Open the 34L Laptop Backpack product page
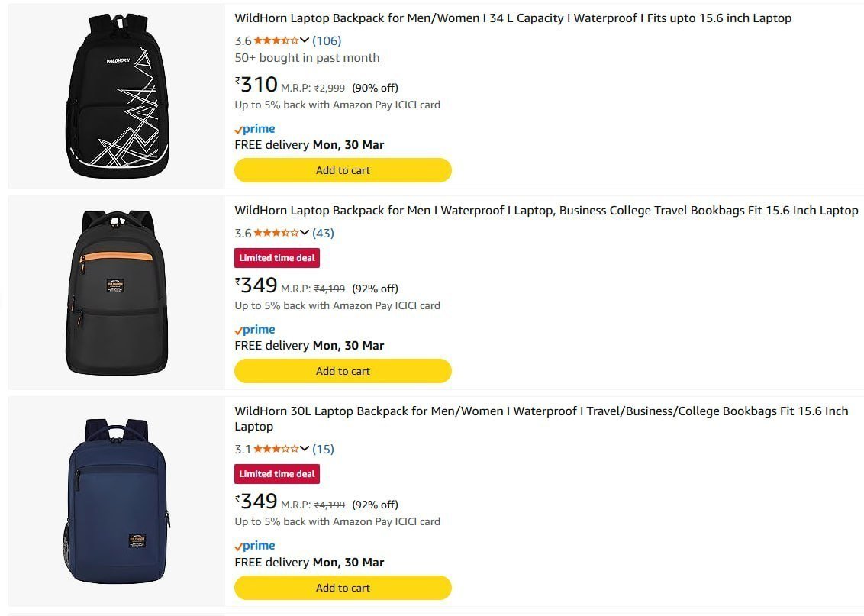 tap(512, 18)
